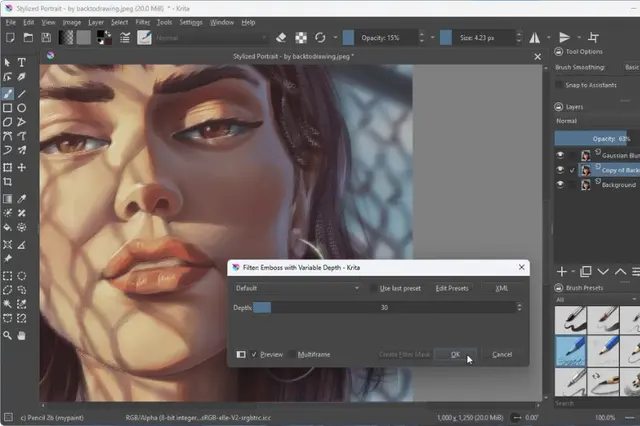Open the Filter menu

pos(142,22)
